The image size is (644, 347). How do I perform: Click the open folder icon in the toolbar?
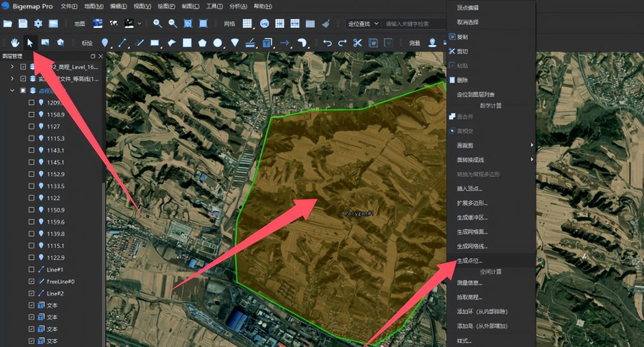(x=8, y=24)
